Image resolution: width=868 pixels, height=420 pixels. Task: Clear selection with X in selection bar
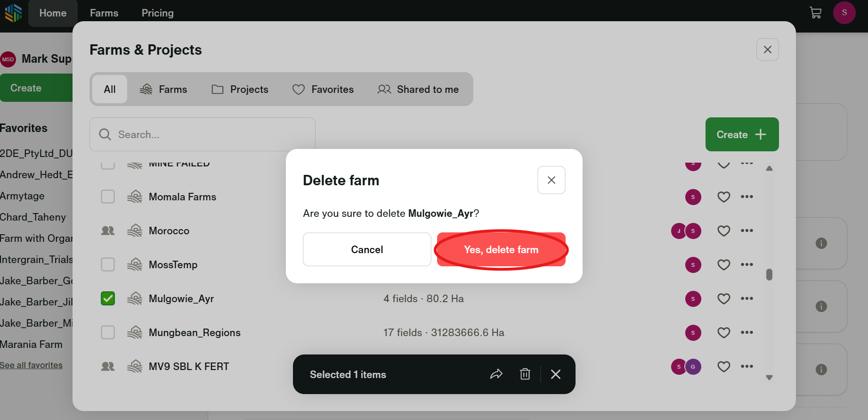(x=556, y=374)
